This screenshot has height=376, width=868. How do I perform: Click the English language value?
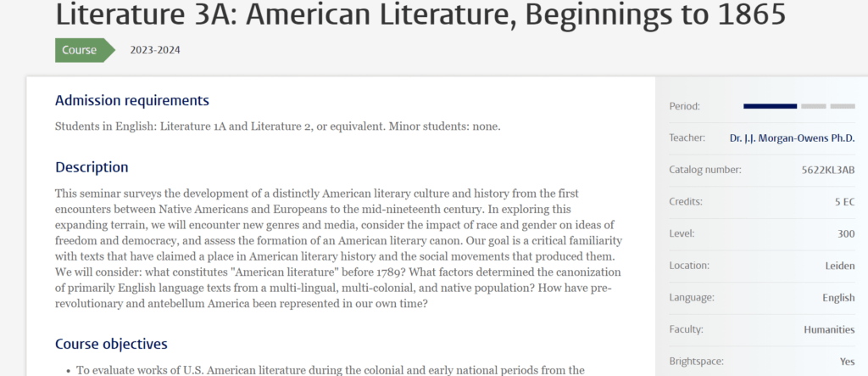pos(838,298)
